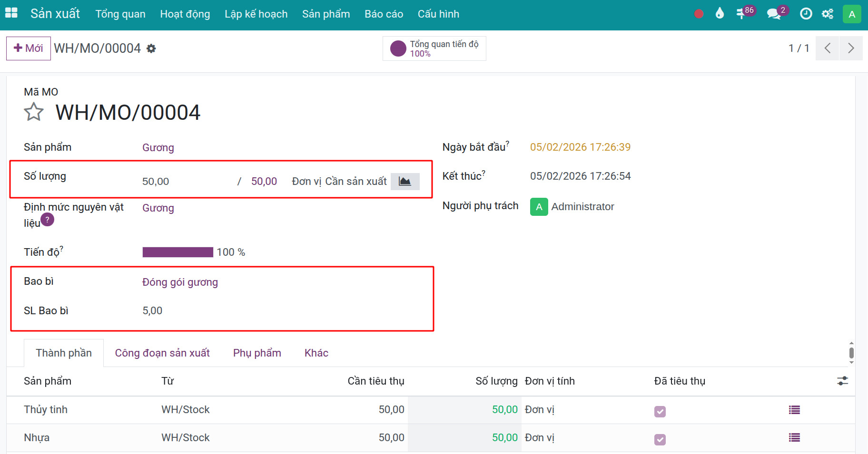This screenshot has width=868, height=454.
Task: Expand the Báo cáo menu
Action: 384,14
